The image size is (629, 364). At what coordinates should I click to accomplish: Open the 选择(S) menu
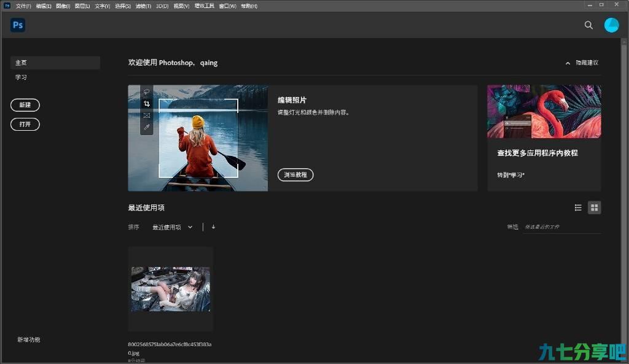pos(123,6)
